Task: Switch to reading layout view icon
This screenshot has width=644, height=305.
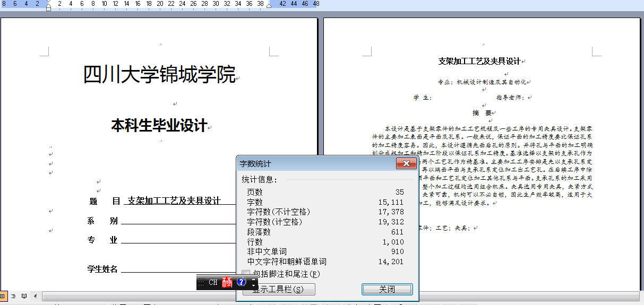Action: click(x=24, y=296)
